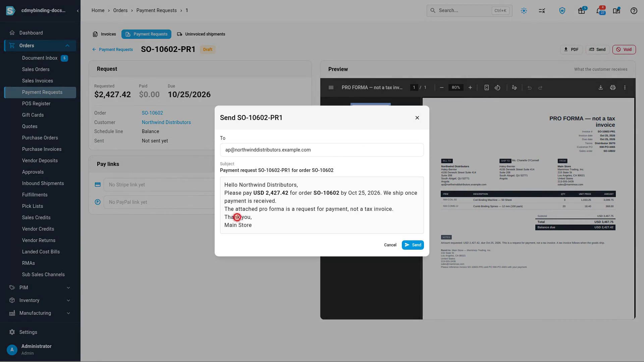
Task: Open order SO-10602 link
Action: [152, 113]
